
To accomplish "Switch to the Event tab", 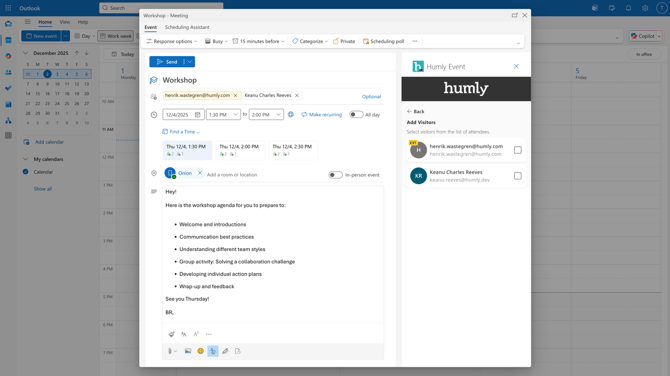I will point(150,27).
